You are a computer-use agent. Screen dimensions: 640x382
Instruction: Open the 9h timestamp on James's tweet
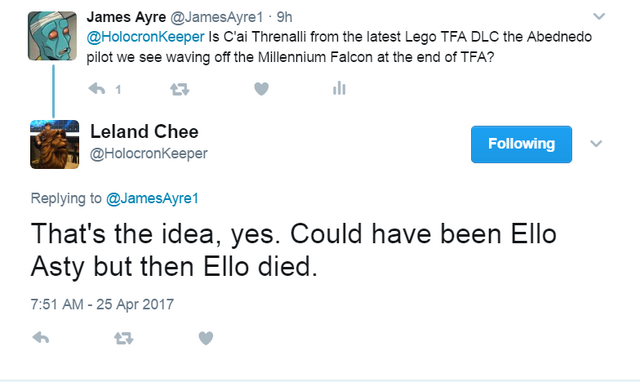coord(284,17)
